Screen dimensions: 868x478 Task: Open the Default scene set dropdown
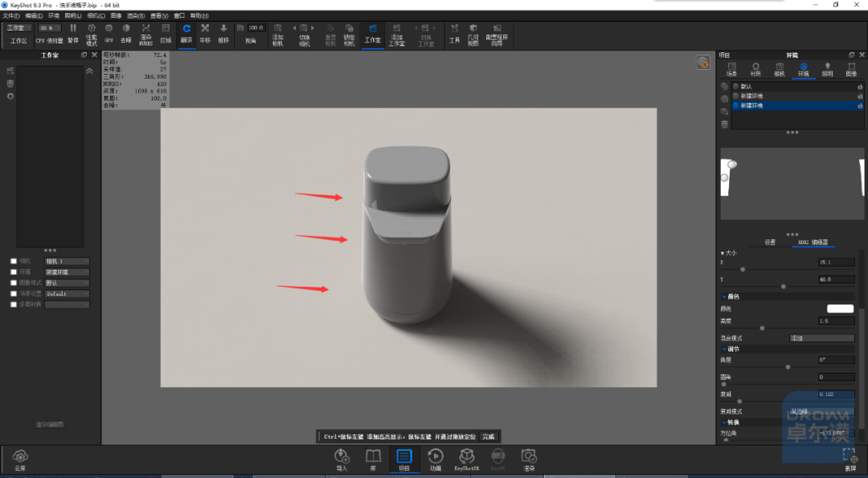coord(67,294)
